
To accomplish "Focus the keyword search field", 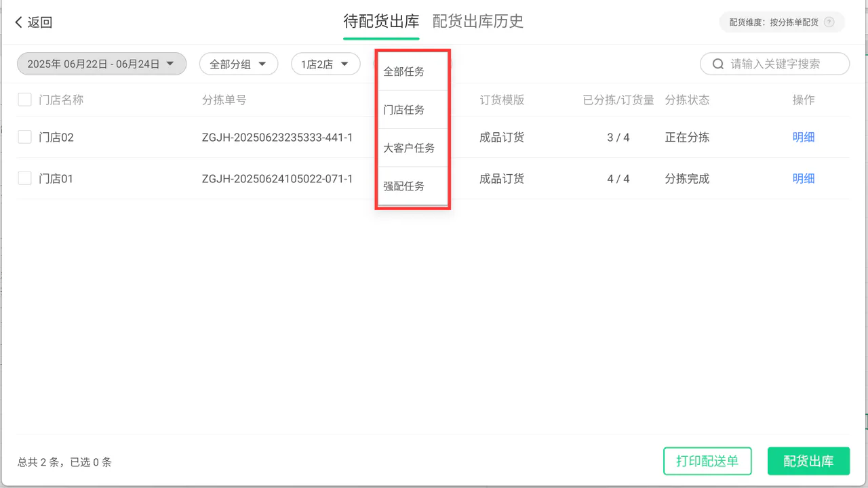I will click(774, 64).
